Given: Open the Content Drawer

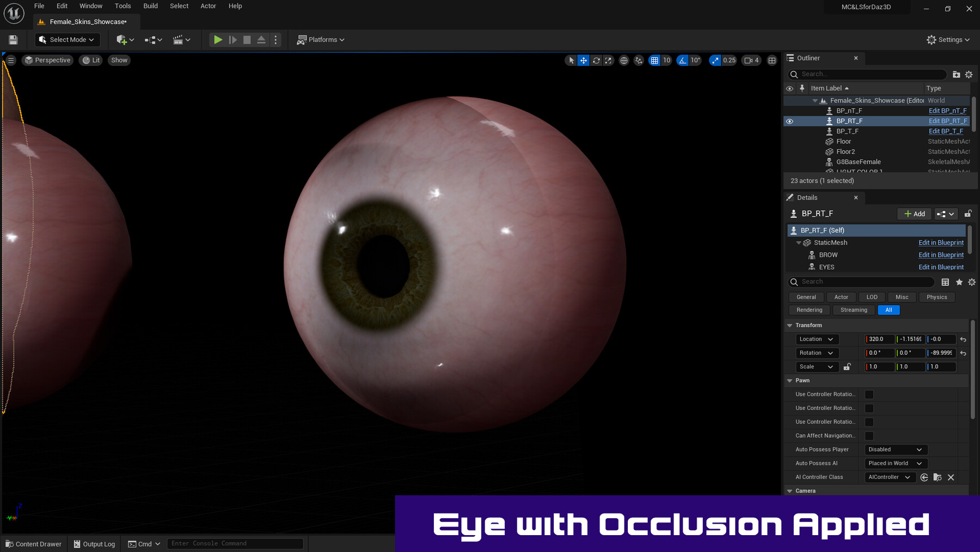Looking at the screenshot, I should 33,543.
